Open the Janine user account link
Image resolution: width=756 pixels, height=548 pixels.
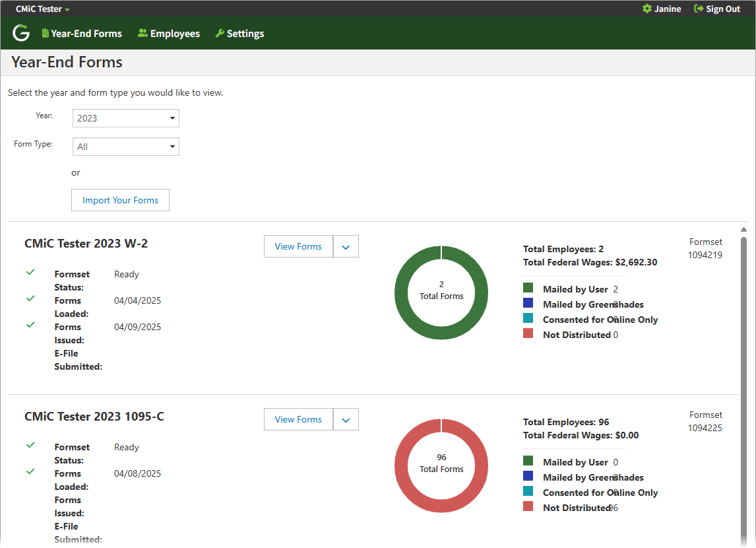click(662, 9)
